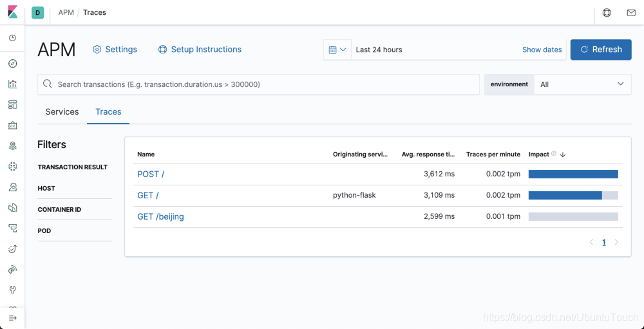This screenshot has height=329, width=644.
Task: Click the 0.001 tpm value
Action: coord(503,216)
